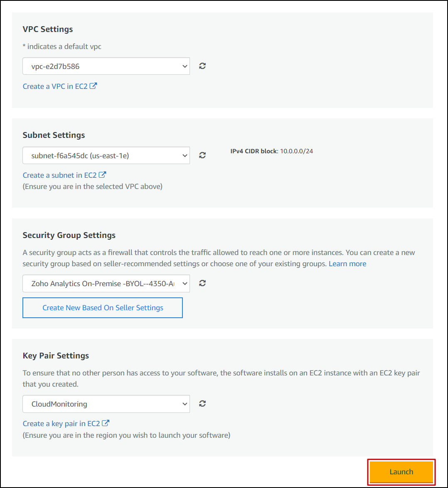
Task: Click the VPC dropdown chevron arrow
Action: (185, 66)
